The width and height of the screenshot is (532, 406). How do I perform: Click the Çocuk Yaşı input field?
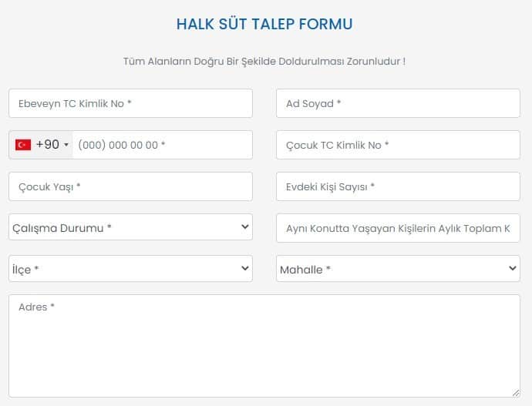point(130,186)
